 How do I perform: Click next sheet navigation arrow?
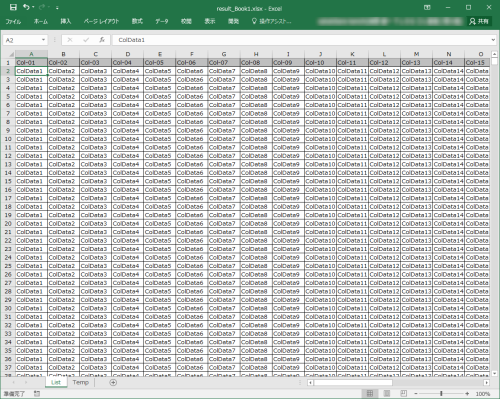point(26,382)
